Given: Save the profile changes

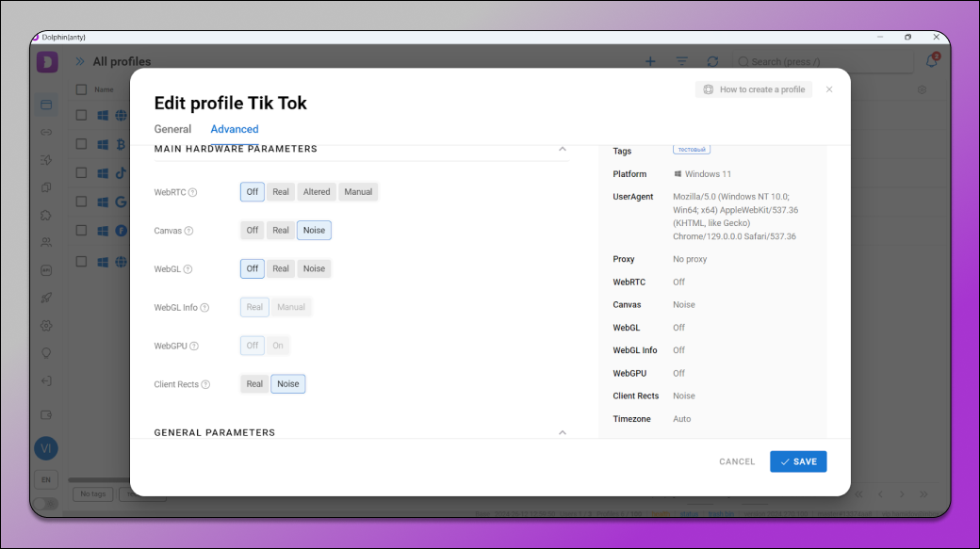Looking at the screenshot, I should click(798, 461).
